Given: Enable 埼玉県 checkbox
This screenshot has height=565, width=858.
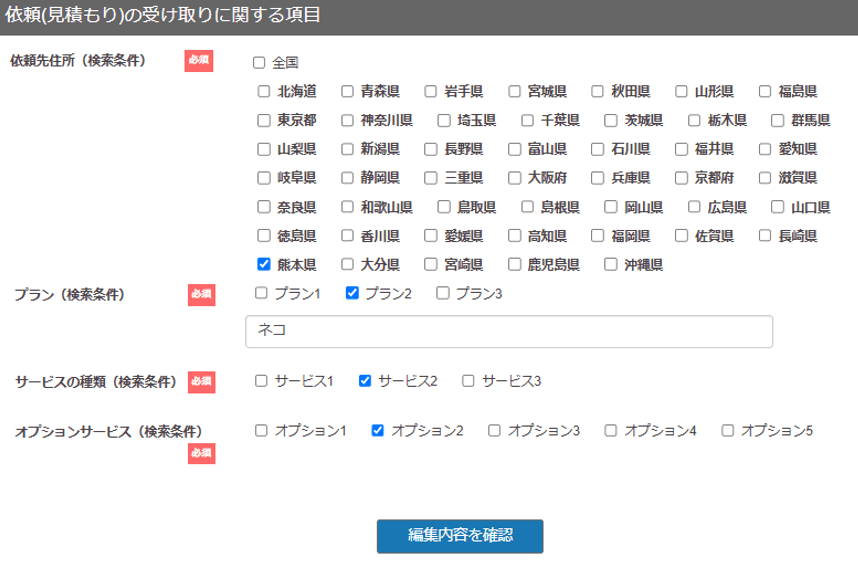Looking at the screenshot, I should tap(444, 120).
